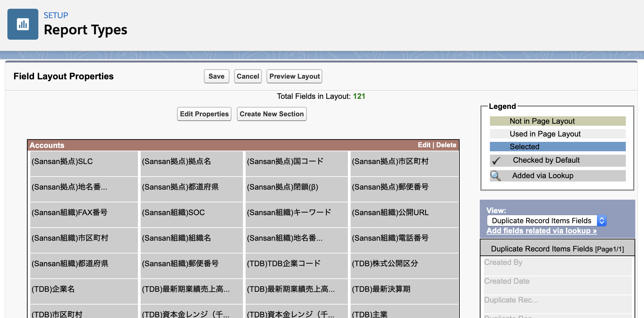Screen dimensions: 644x318
Task: Delete the Accounts section
Action: 446,145
